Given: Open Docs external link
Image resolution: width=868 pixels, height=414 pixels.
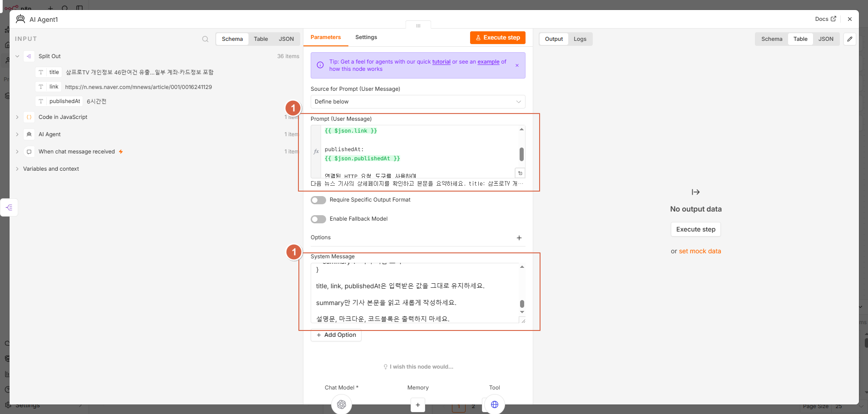Looking at the screenshot, I should point(825,19).
